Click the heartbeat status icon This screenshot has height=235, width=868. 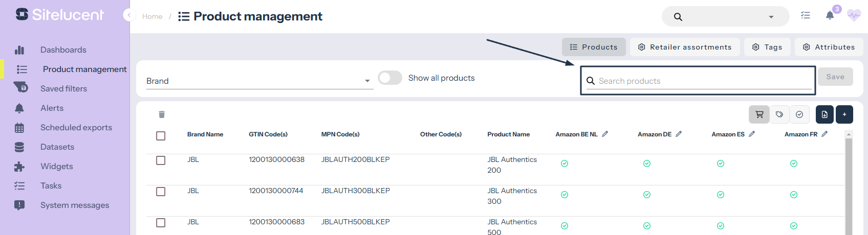(854, 16)
